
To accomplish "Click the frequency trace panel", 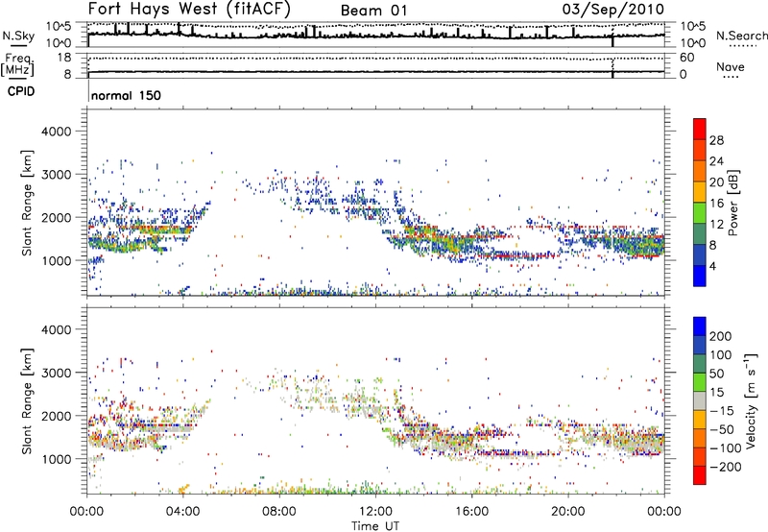I will click(375, 65).
